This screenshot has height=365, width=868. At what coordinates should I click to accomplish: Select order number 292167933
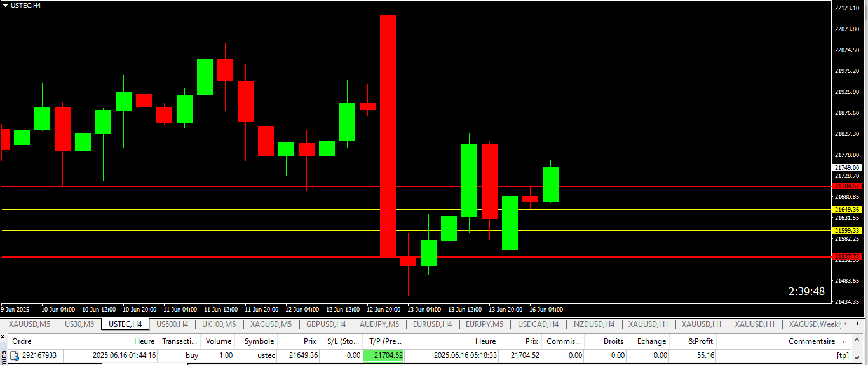click(39, 355)
